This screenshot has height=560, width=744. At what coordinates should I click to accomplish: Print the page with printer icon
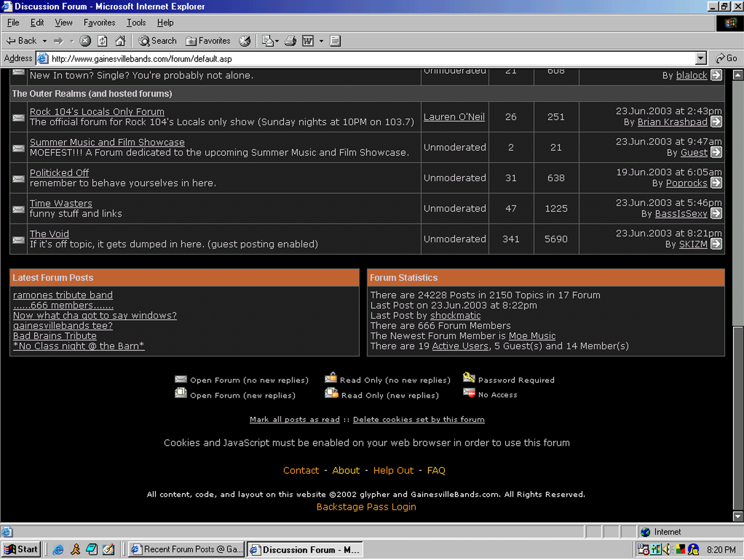pyautogui.click(x=291, y=41)
